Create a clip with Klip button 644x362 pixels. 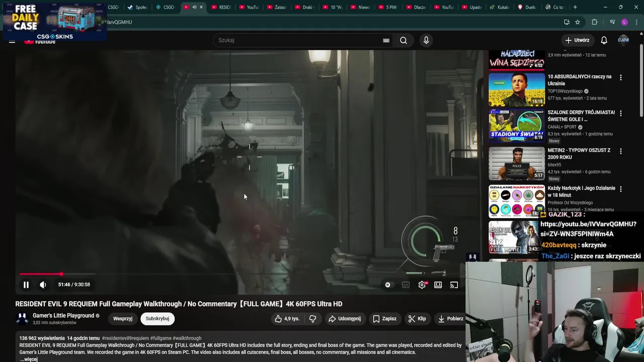coord(417,319)
